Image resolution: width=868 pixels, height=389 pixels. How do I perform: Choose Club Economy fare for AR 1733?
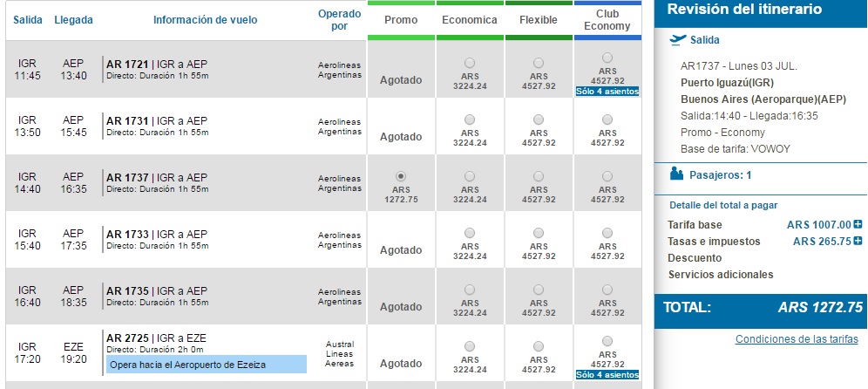click(607, 233)
